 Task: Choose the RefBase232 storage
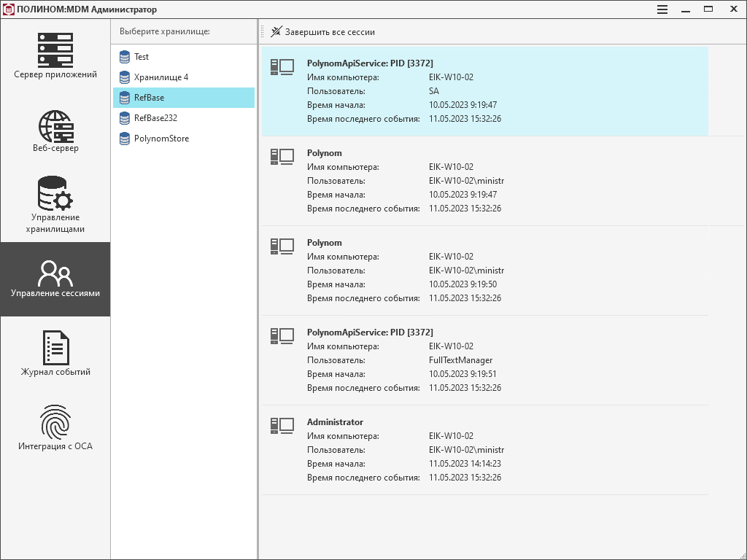coord(155,118)
